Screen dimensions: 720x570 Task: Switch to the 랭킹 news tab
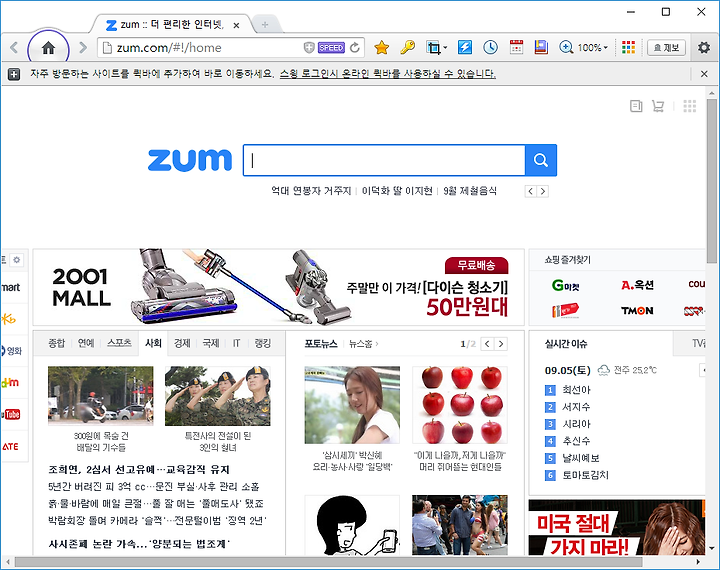pyautogui.click(x=263, y=343)
